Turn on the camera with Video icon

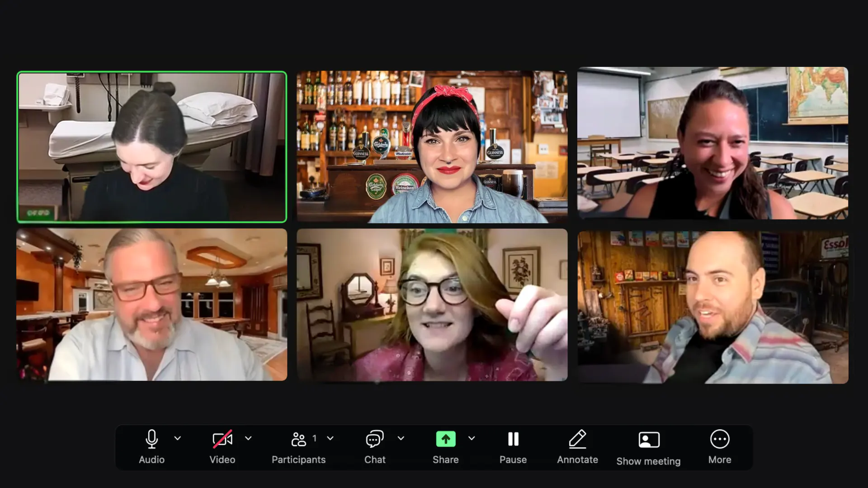222,439
